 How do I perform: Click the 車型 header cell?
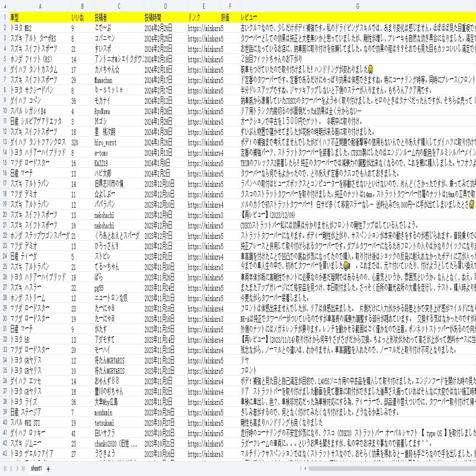tap(40, 17)
